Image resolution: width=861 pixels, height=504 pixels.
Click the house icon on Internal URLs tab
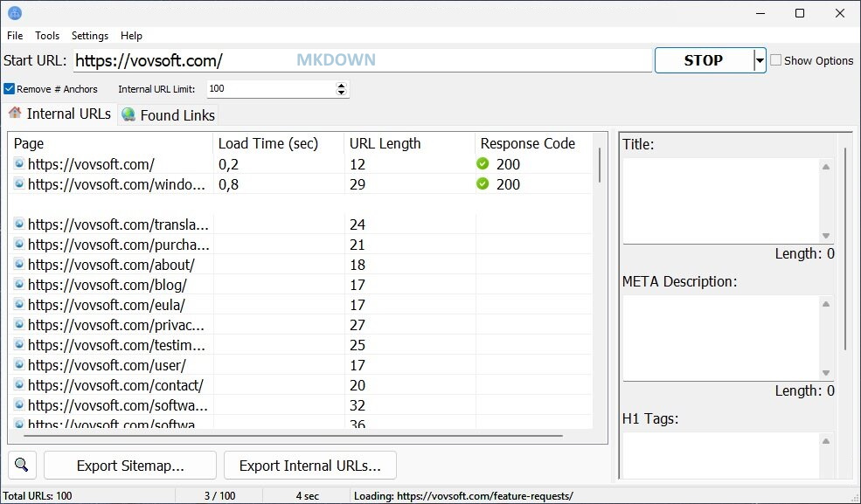[16, 113]
